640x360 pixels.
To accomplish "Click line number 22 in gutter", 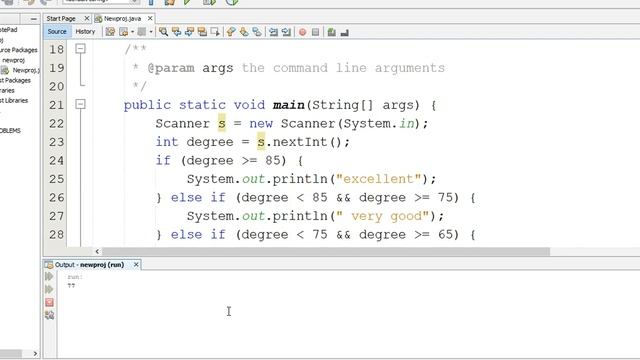I will click(56, 123).
